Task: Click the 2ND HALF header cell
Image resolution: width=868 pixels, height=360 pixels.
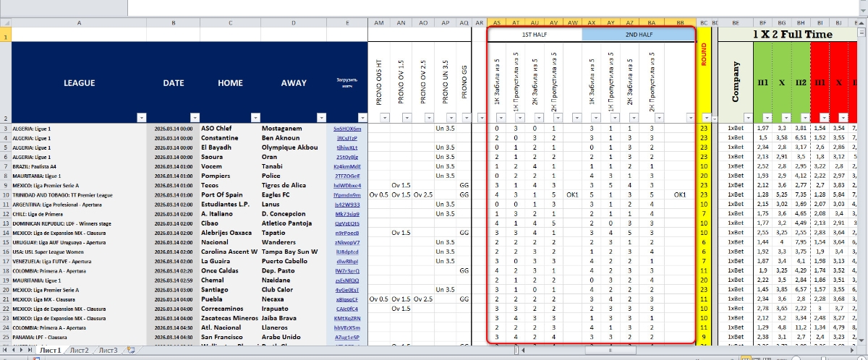Action: click(639, 35)
